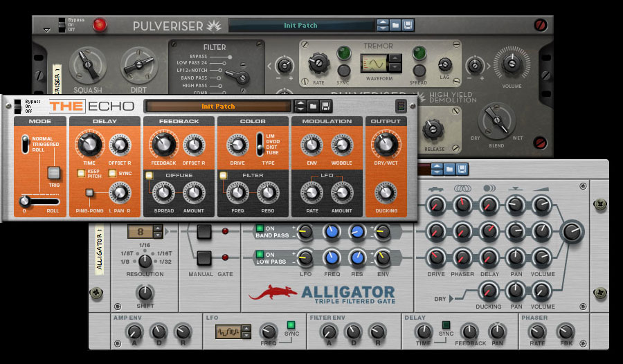Click the Echo filter Freq knob

coord(237,193)
